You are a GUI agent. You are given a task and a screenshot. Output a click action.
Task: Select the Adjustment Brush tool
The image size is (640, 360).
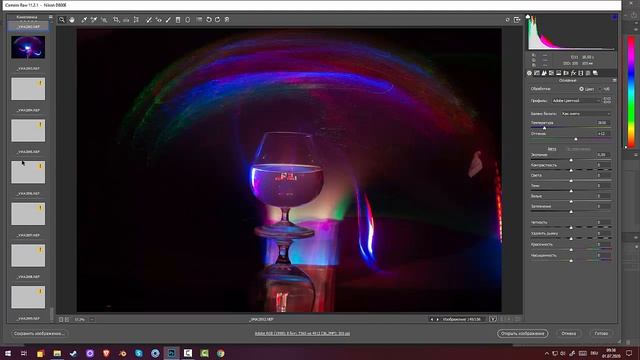168,20
